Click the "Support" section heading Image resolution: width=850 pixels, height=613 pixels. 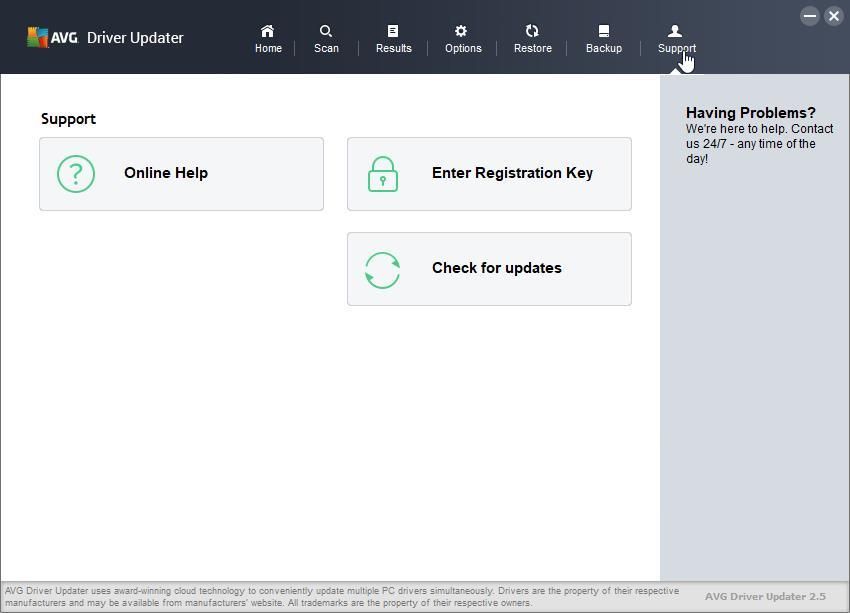point(68,119)
